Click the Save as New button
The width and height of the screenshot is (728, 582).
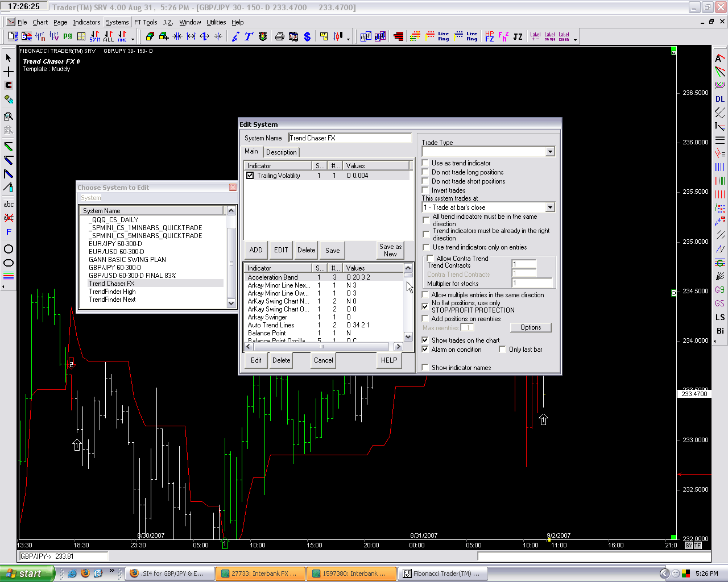[391, 250]
